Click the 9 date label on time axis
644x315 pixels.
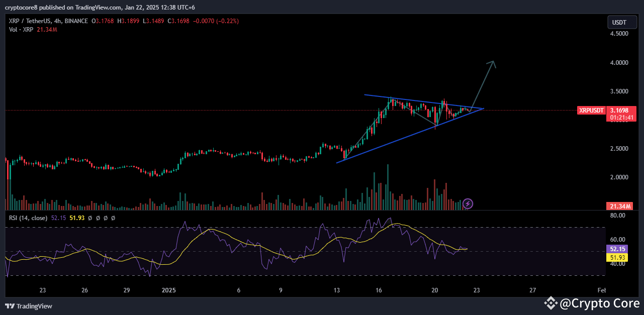tap(281, 290)
